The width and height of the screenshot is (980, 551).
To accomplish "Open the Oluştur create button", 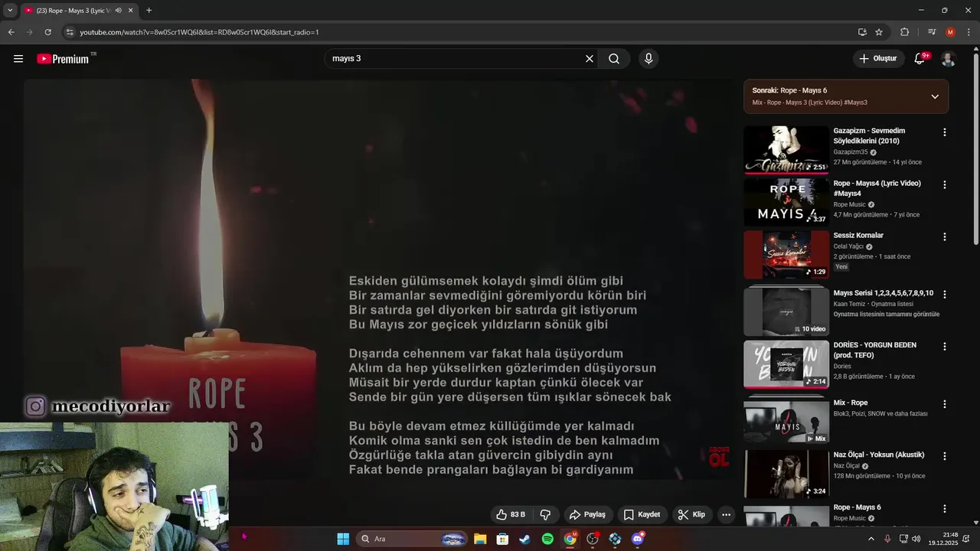I will tap(879, 59).
